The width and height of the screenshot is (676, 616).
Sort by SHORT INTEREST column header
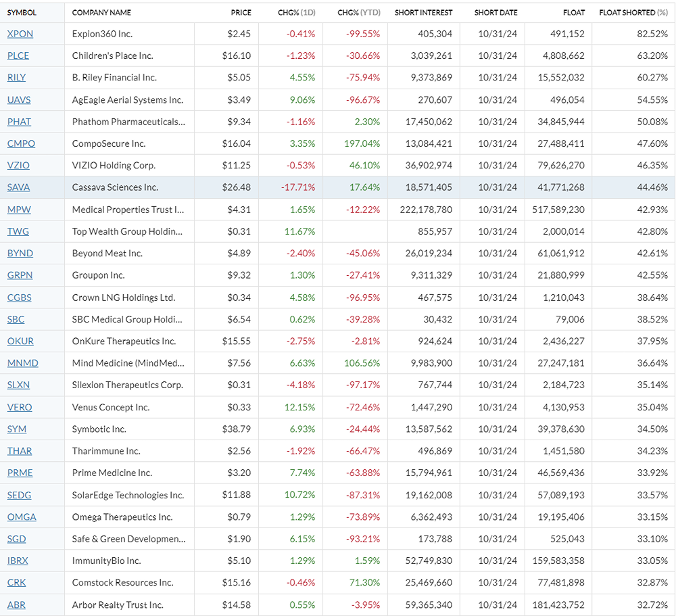pos(423,13)
